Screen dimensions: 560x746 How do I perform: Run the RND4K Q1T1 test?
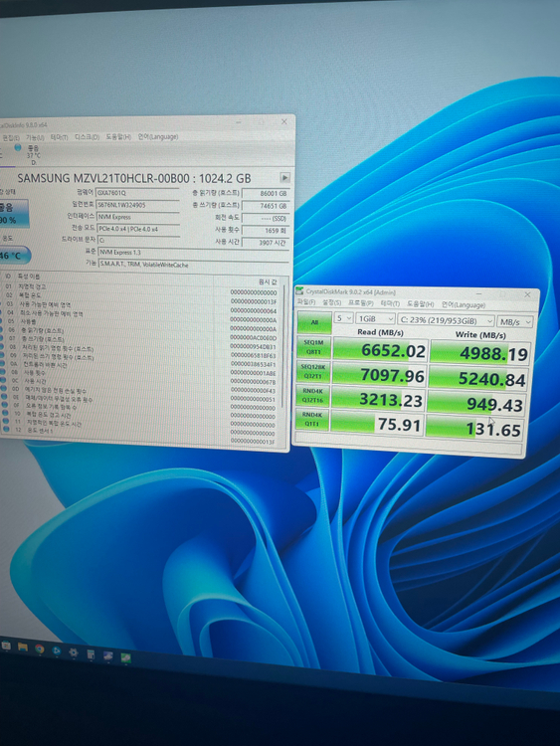312,419
